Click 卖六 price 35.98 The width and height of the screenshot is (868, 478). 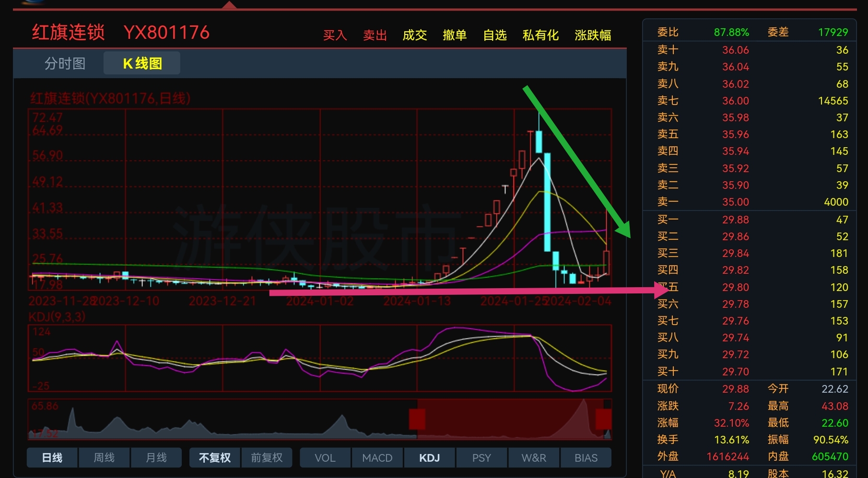tap(736, 117)
